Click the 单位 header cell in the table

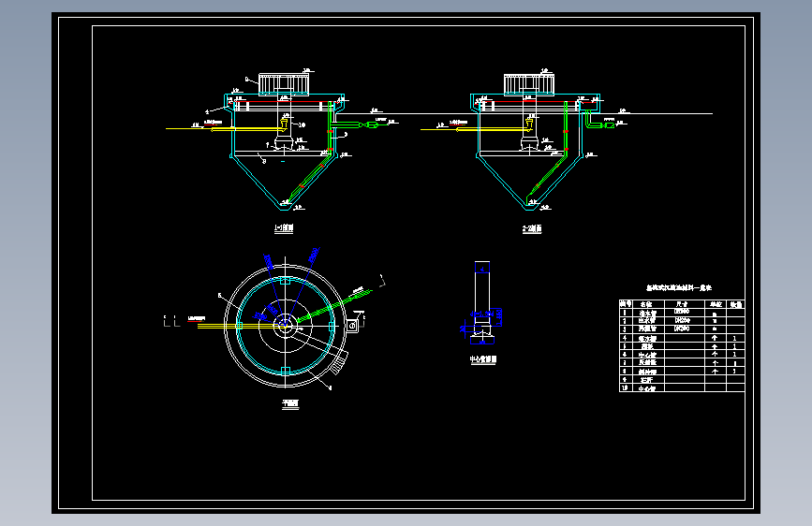[x=716, y=304]
